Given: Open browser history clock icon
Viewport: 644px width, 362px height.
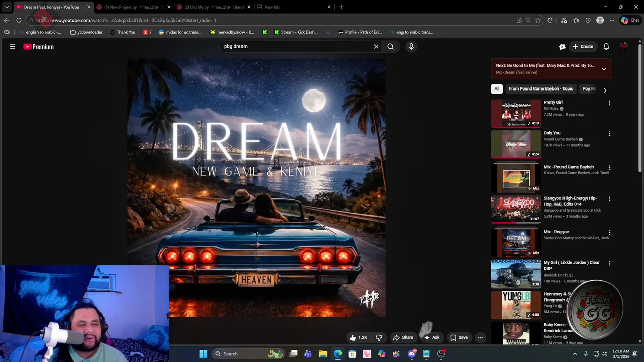Looking at the screenshot, I should point(588,20).
